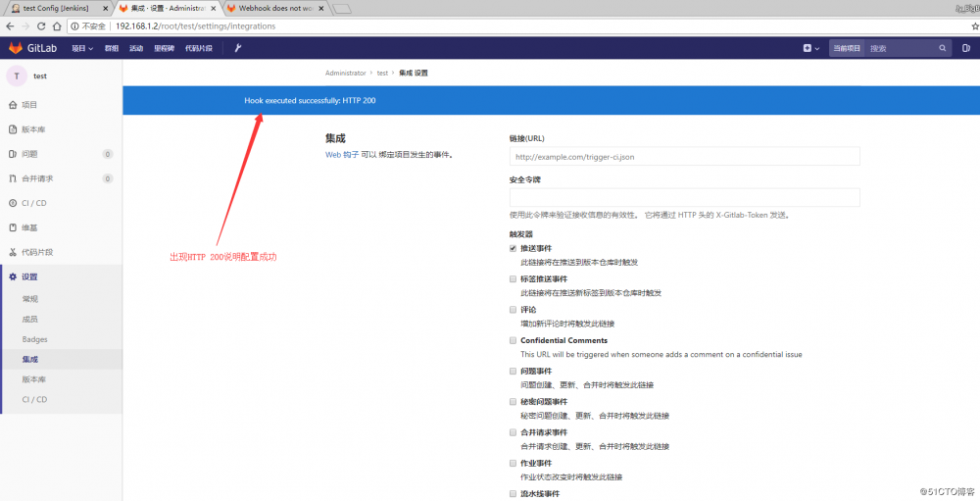Uncheck the 推送事件 checkbox
The image size is (980, 501).
tap(514, 248)
